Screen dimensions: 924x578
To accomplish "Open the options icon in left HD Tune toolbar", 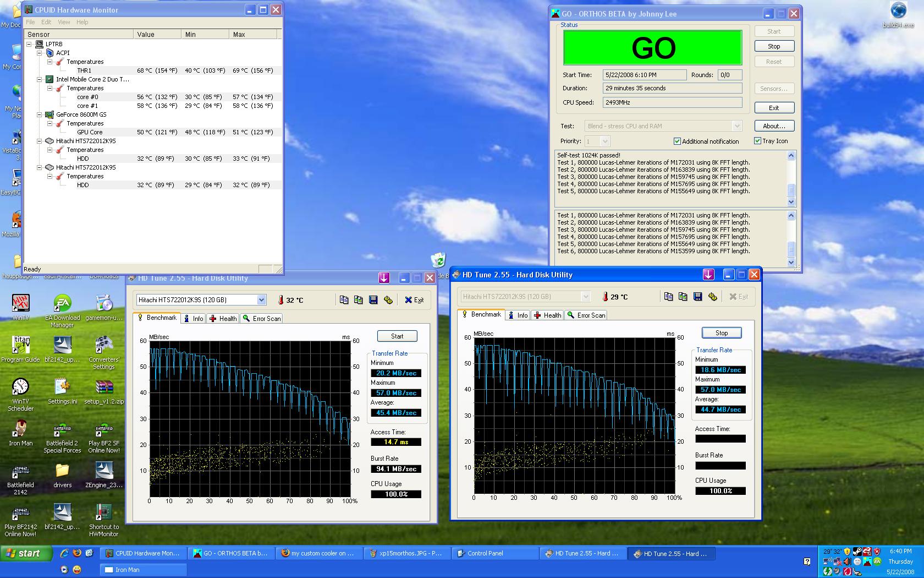I will tap(388, 300).
